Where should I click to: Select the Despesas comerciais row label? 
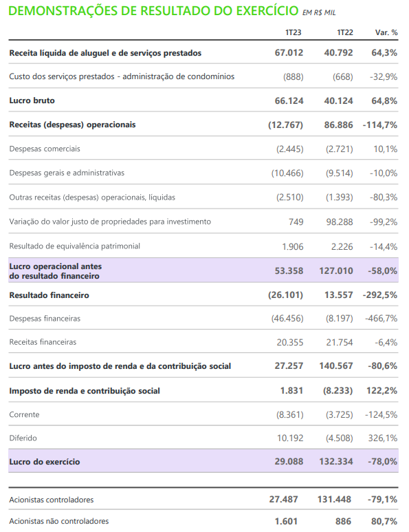coord(45,149)
